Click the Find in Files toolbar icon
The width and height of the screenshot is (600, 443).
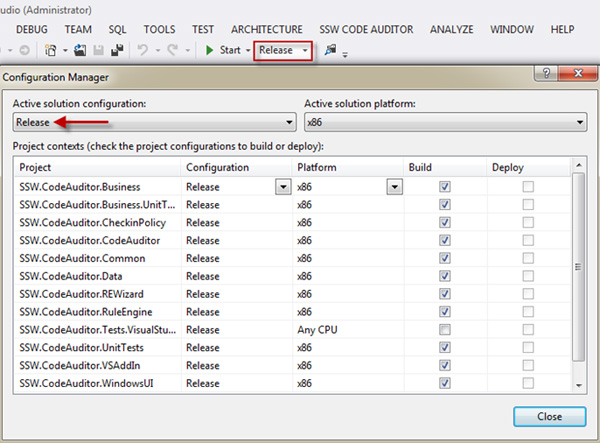[331, 49]
